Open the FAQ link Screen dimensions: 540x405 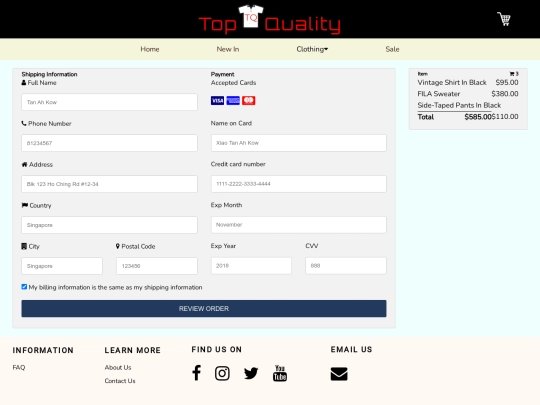[x=19, y=367]
